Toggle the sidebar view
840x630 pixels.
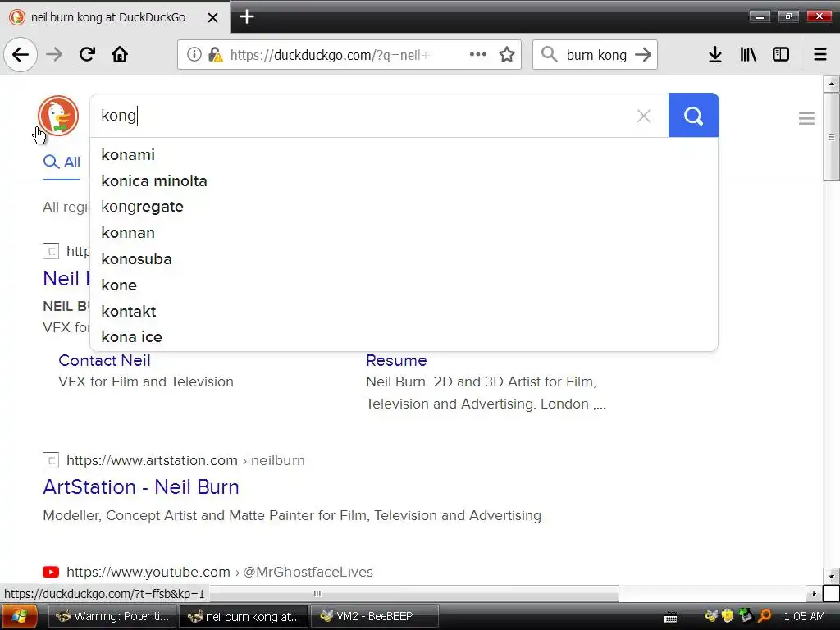[x=781, y=54]
